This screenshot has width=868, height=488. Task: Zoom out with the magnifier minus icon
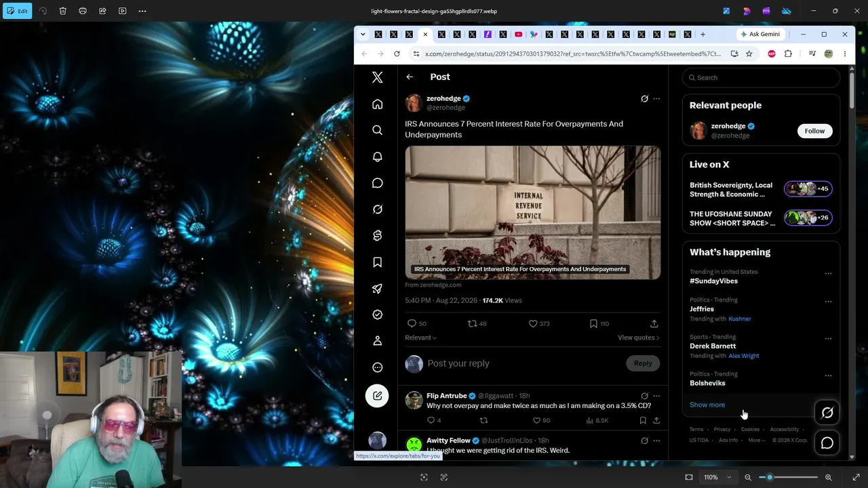point(748,477)
